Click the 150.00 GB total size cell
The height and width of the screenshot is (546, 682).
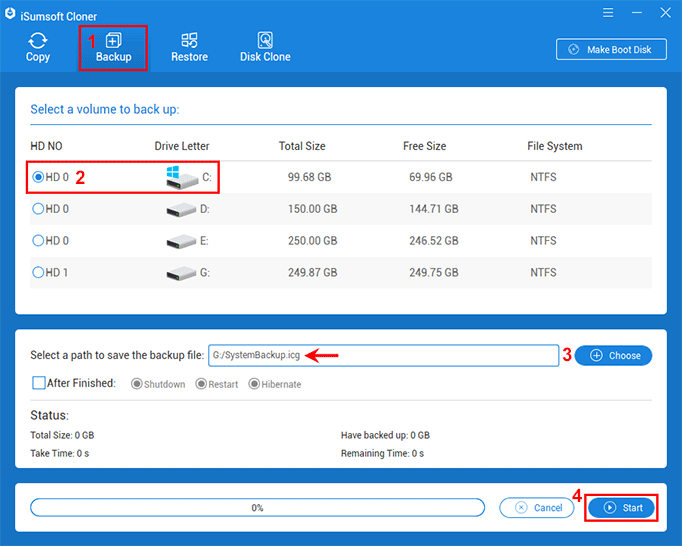point(312,209)
